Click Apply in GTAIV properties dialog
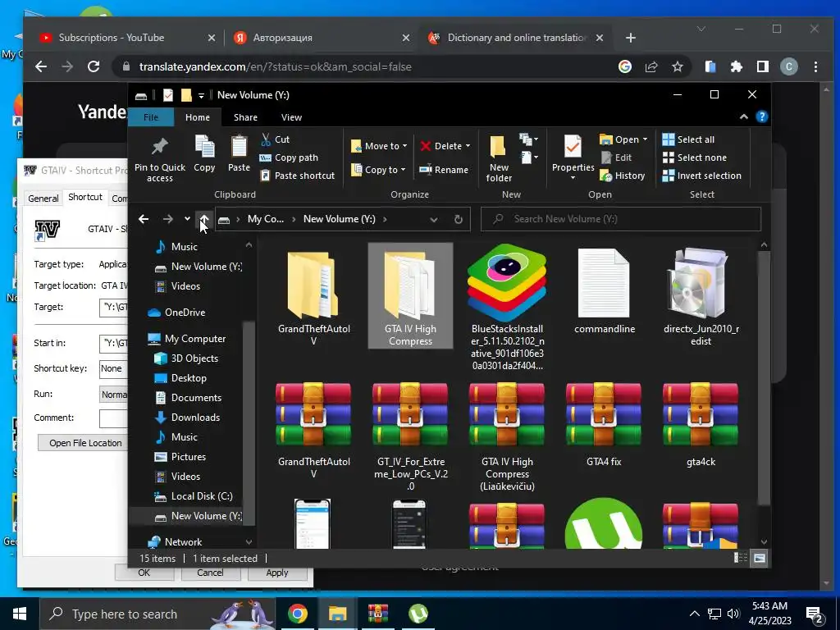Image resolution: width=840 pixels, height=630 pixels. click(x=277, y=573)
